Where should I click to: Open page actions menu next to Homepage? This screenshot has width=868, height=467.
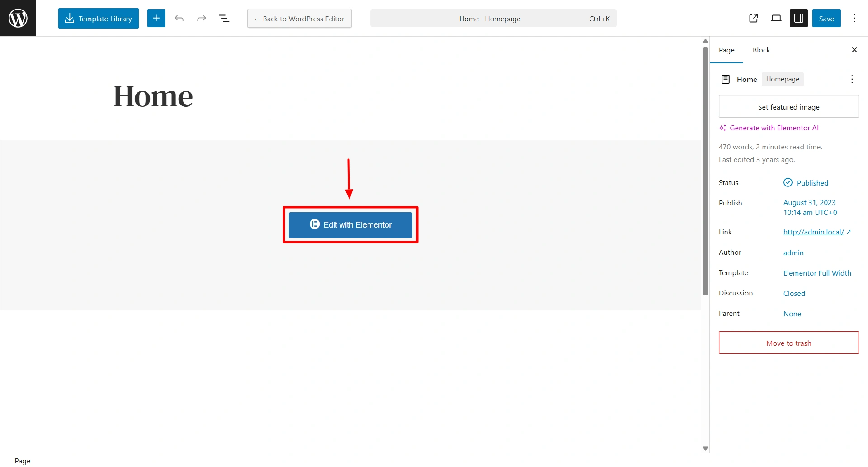pyautogui.click(x=852, y=79)
